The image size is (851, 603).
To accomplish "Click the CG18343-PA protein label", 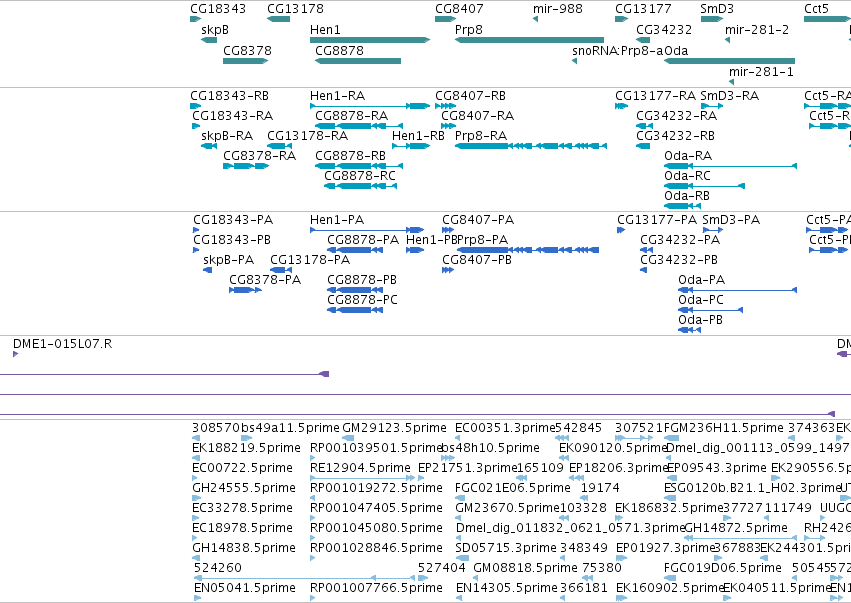I will point(233,220).
